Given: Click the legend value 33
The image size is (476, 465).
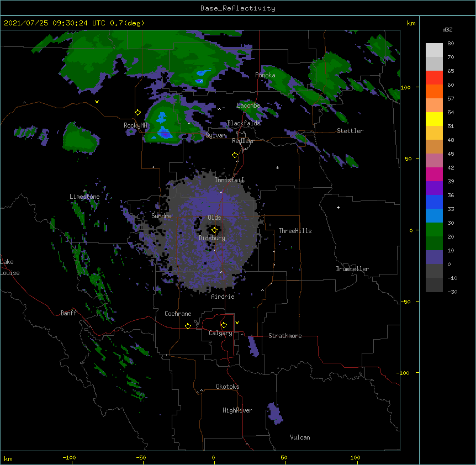Looking at the screenshot, I should 451,209.
